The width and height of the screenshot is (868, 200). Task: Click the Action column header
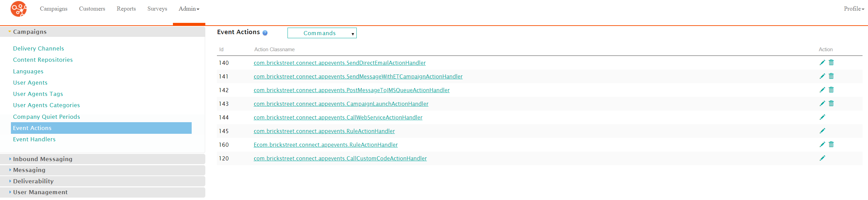click(x=826, y=49)
